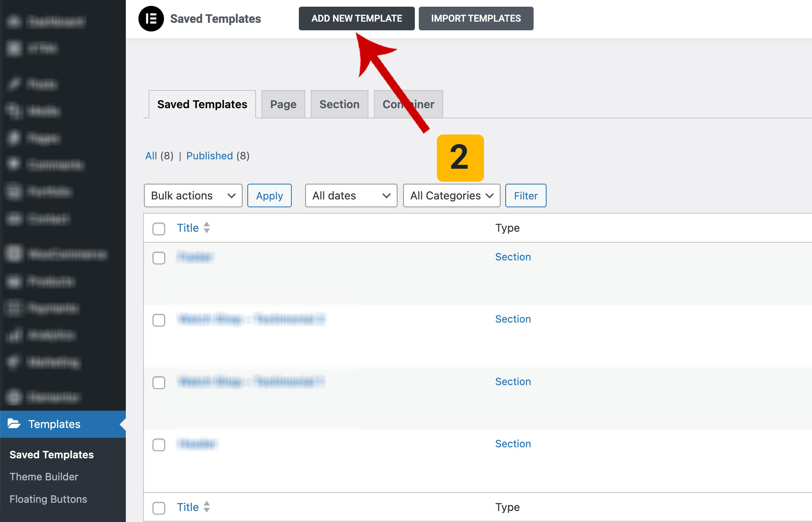812x522 pixels.
Task: Tick the fourth template row checkbox
Action: (159, 445)
